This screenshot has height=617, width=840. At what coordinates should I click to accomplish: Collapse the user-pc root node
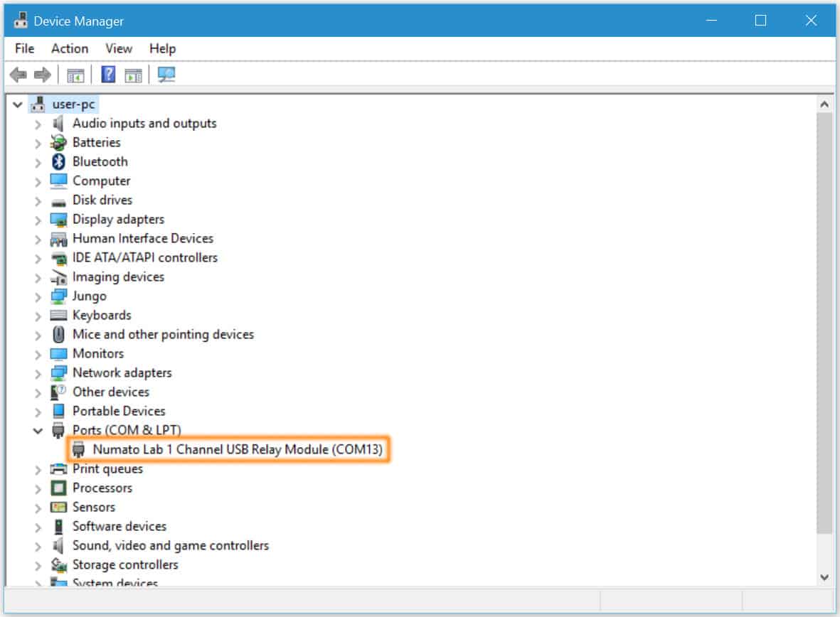18,104
